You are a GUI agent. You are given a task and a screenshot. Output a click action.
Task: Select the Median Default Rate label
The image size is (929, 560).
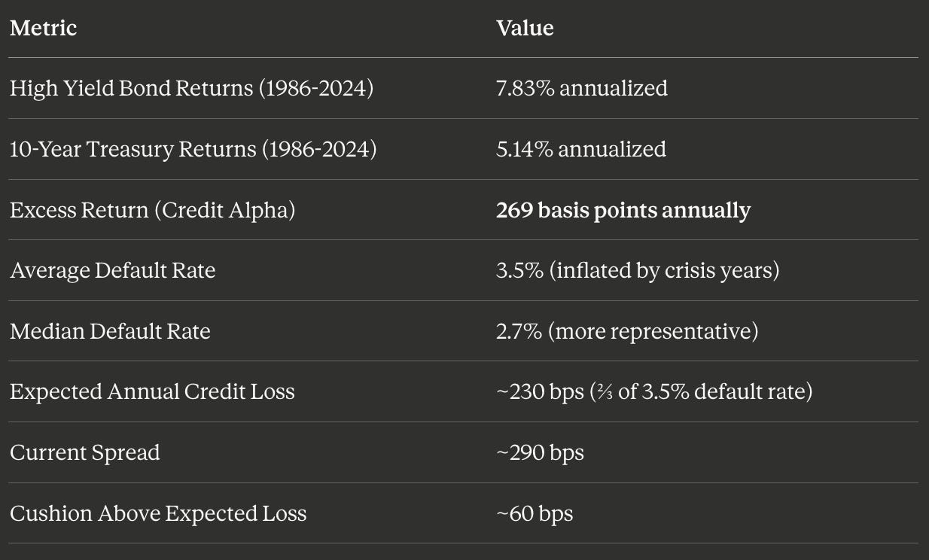[x=110, y=331]
